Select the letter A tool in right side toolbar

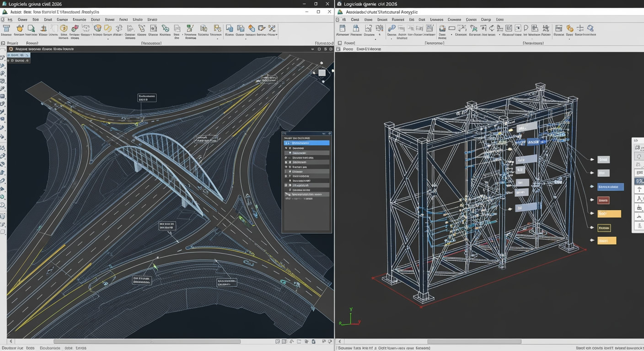click(x=639, y=198)
